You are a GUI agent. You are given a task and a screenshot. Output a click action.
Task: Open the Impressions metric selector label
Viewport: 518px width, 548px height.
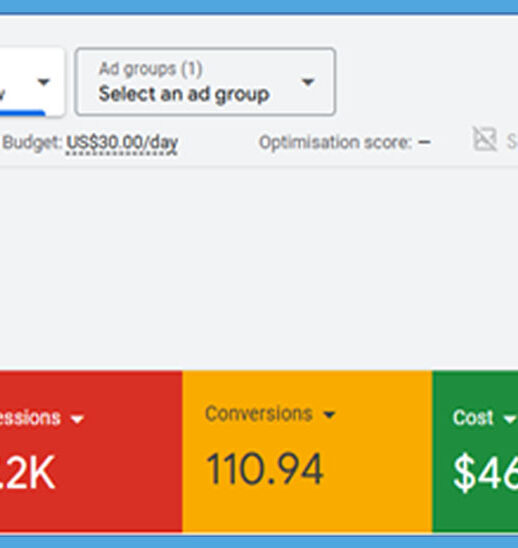30,418
